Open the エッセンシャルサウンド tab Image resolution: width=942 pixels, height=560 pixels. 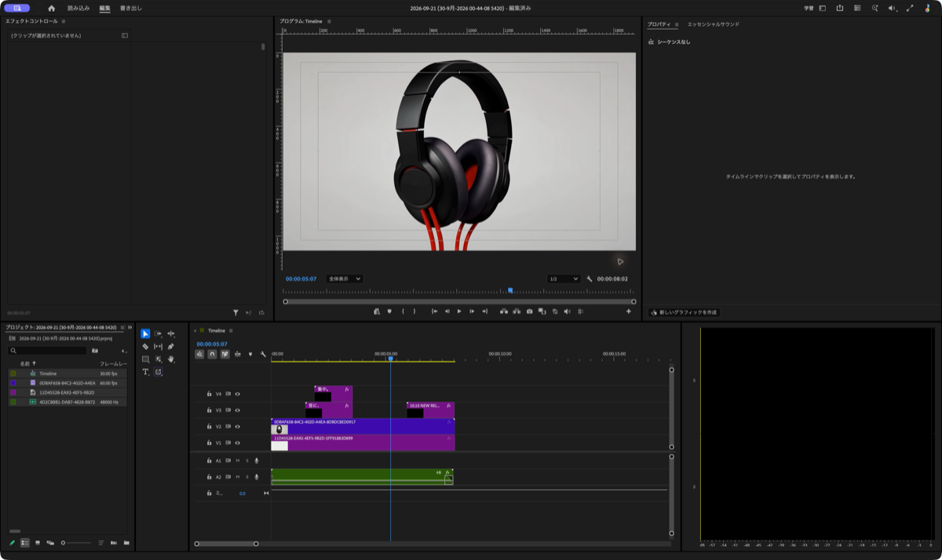point(713,24)
